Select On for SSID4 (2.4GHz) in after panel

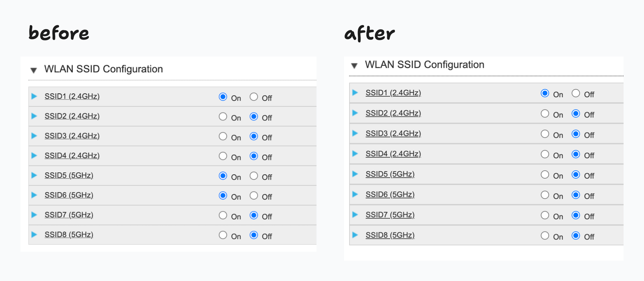point(545,154)
